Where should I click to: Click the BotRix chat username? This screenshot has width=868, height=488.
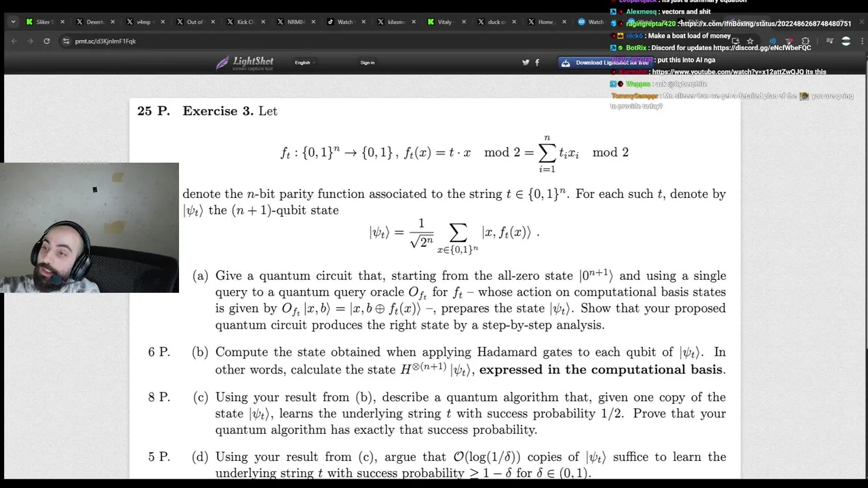(x=636, y=48)
